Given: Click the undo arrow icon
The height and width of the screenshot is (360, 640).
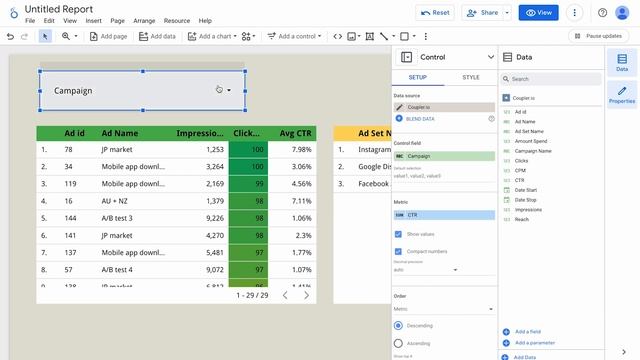Looking at the screenshot, I should [10, 36].
